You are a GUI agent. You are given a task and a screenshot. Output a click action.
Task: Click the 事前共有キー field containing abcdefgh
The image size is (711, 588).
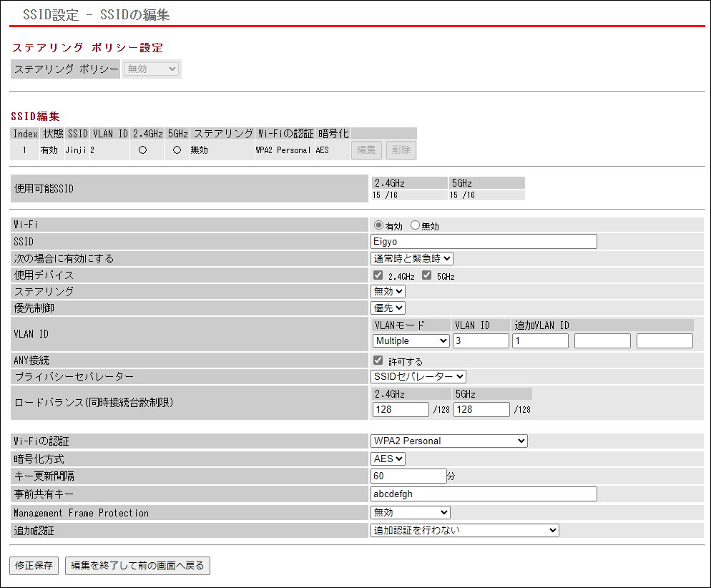click(484, 494)
